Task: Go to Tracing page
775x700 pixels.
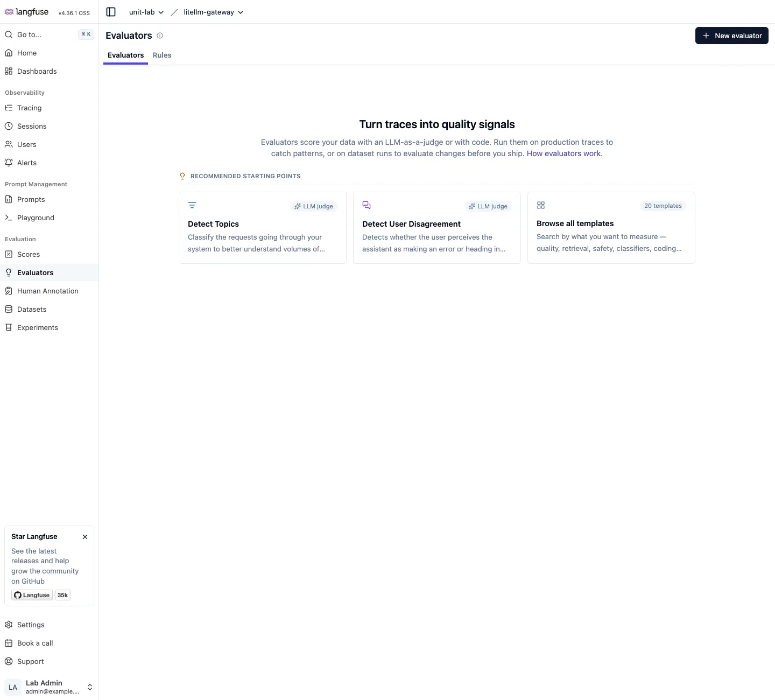Action: pos(49,108)
